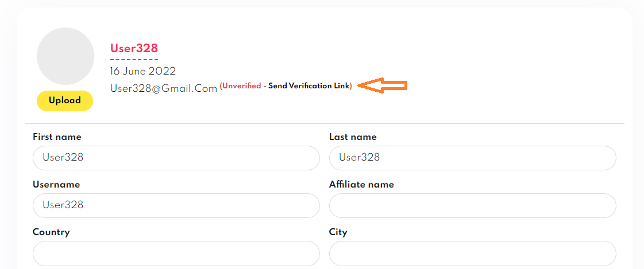Click the Last name label
This screenshot has height=269, width=644.
point(353,137)
